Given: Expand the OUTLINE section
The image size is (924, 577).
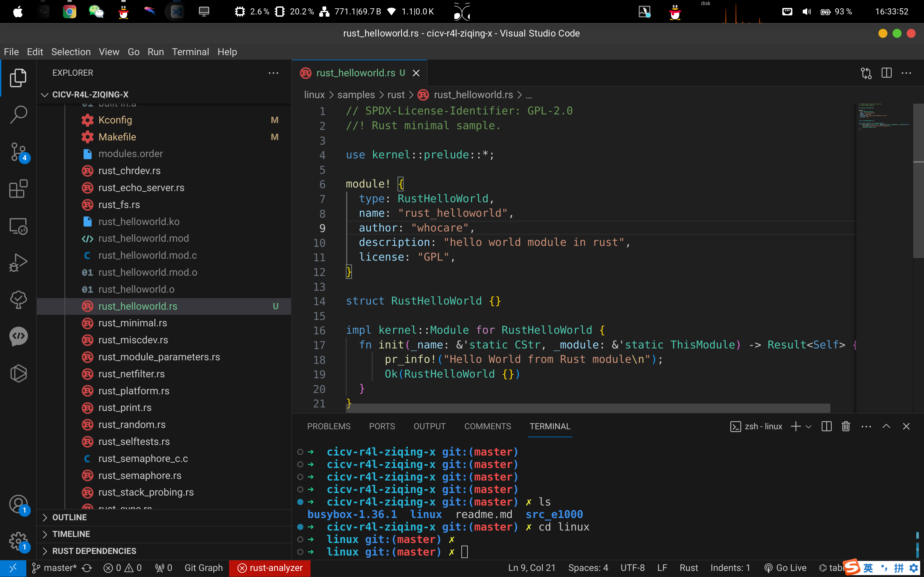Looking at the screenshot, I should (x=70, y=517).
